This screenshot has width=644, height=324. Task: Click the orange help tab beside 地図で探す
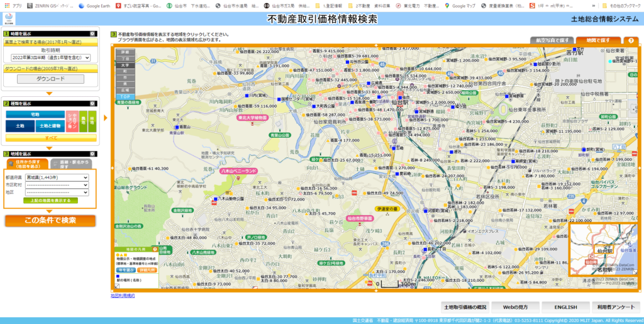[631, 40]
